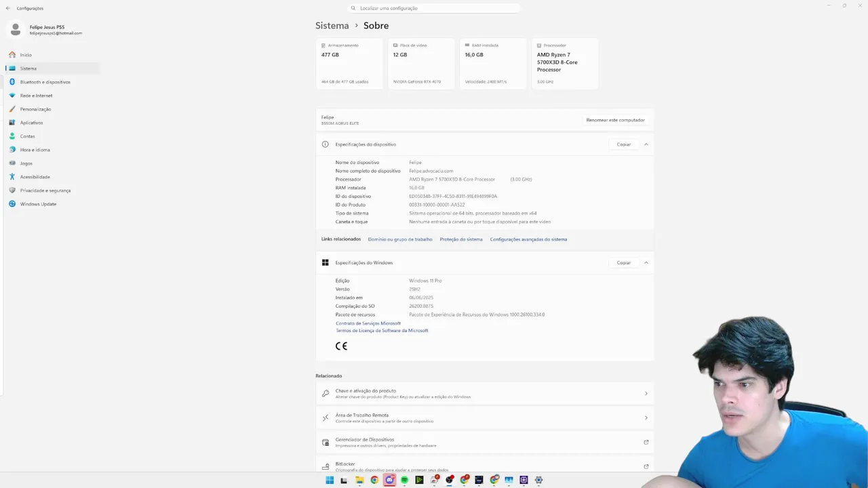
Task: Open the Felipe Jesus PS5 account profile
Action: click(46, 30)
